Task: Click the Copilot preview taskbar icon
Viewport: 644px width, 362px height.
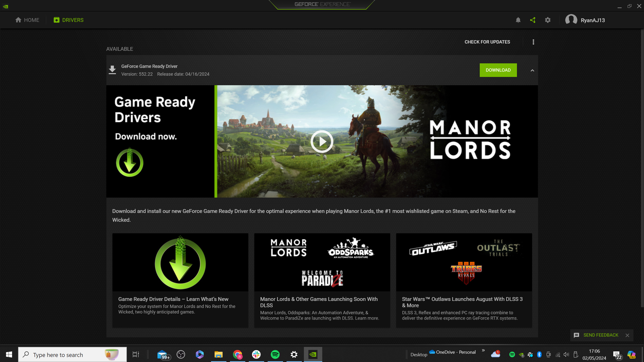Action: point(631,354)
